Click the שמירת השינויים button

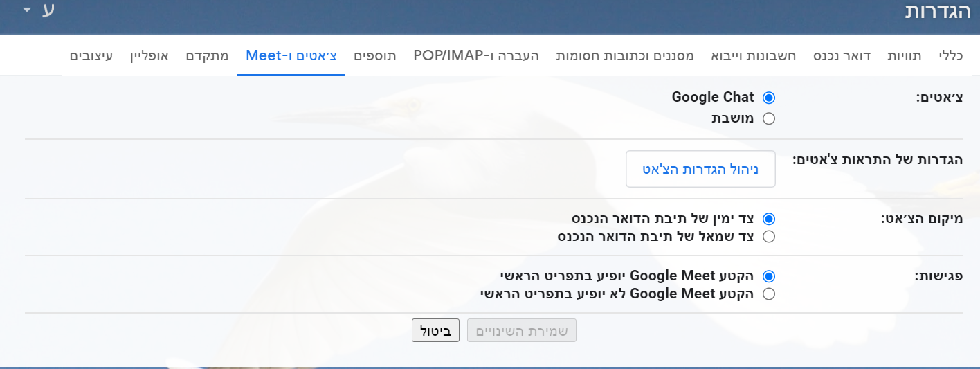pyautogui.click(x=522, y=331)
